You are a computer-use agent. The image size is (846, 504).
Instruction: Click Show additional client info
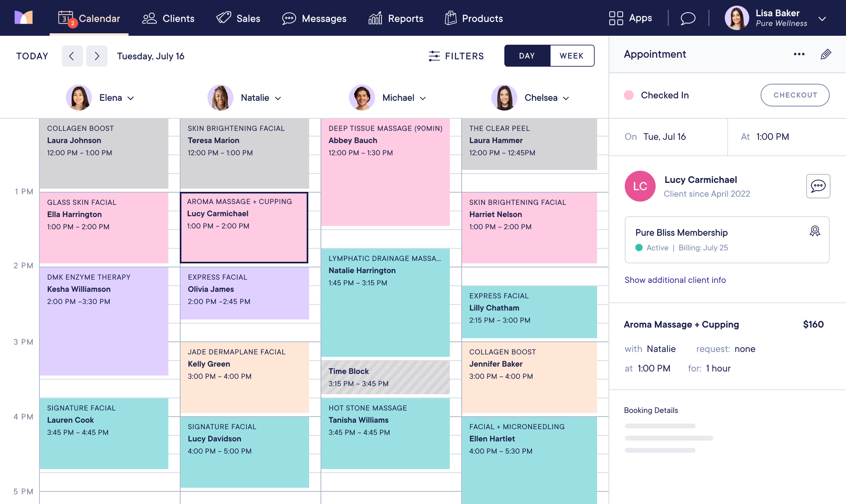tap(675, 280)
